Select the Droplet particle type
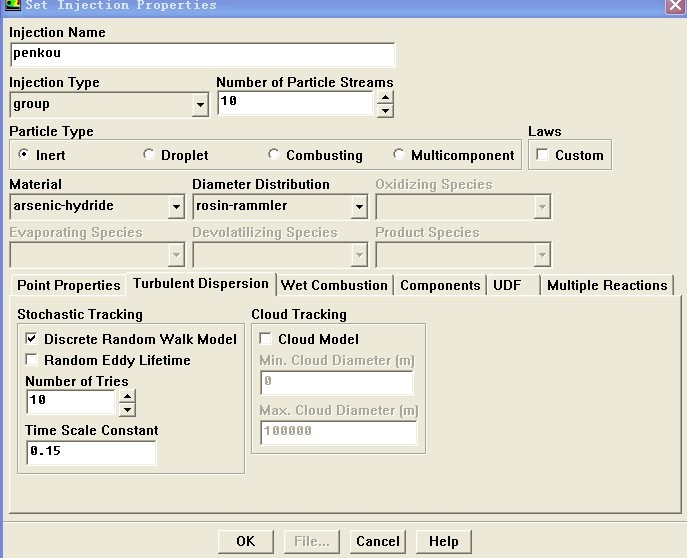 pos(149,155)
